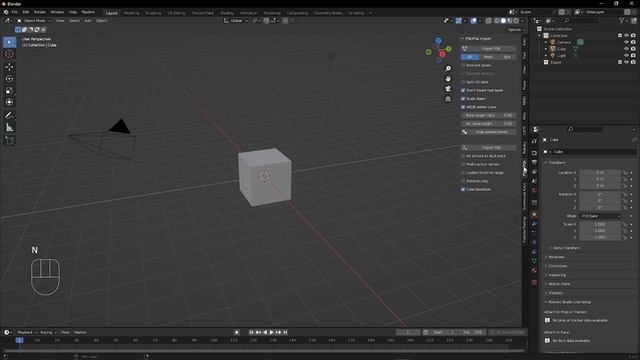Viewport: 640px width, 360px height.
Task: Select the Select Box tool
Action: click(x=9, y=42)
